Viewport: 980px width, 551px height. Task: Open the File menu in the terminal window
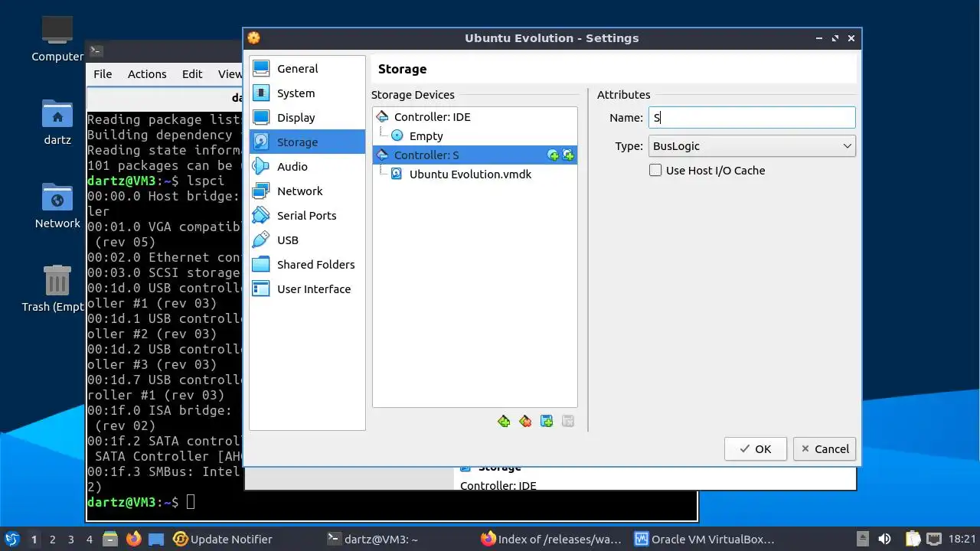coord(103,74)
